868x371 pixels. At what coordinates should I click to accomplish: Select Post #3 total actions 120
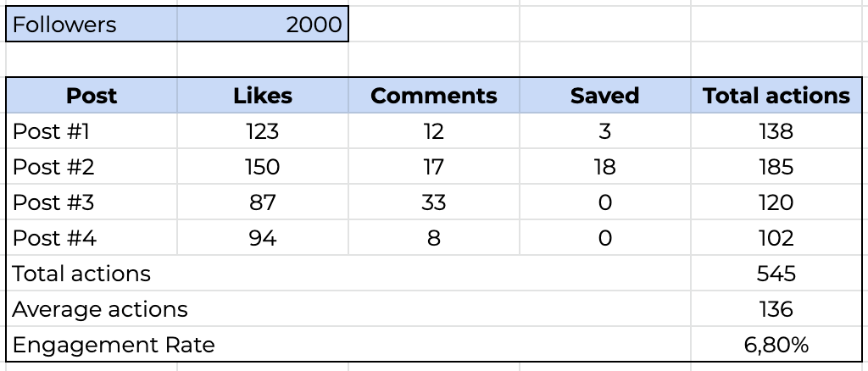coord(776,202)
